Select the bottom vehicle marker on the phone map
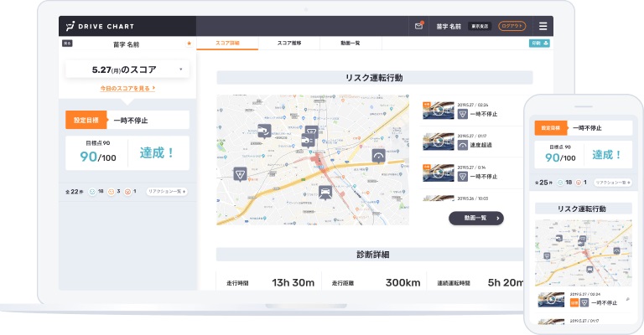Image resolution: width=644 pixels, height=335 pixels. [x=589, y=270]
